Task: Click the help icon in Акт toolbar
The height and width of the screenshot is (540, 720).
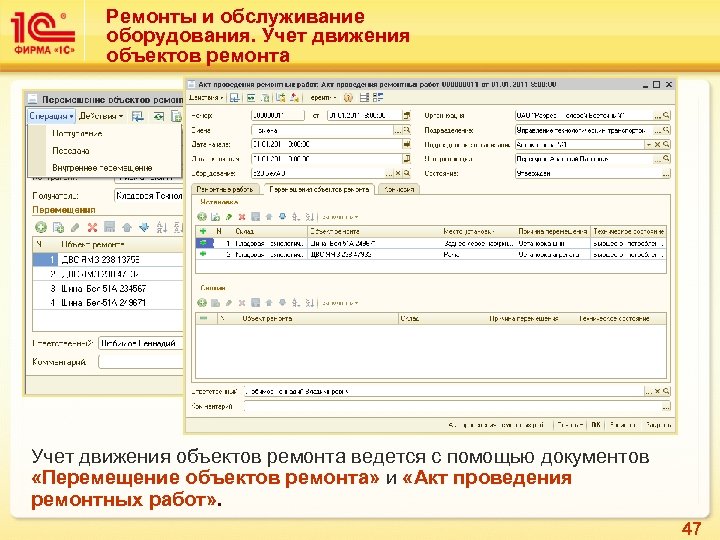Action: pos(348,98)
